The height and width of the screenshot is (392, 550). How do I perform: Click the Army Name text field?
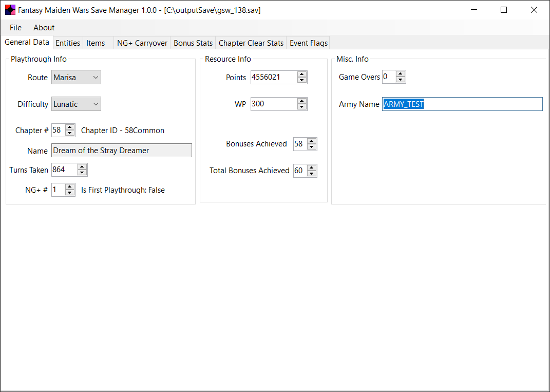[462, 104]
